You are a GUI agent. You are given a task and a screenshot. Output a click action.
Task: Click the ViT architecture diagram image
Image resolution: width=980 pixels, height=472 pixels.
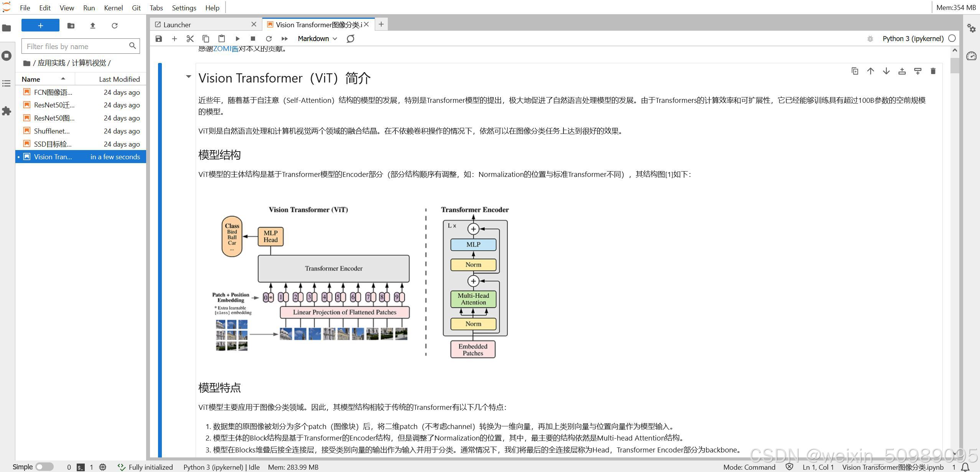pyautogui.click(x=361, y=282)
